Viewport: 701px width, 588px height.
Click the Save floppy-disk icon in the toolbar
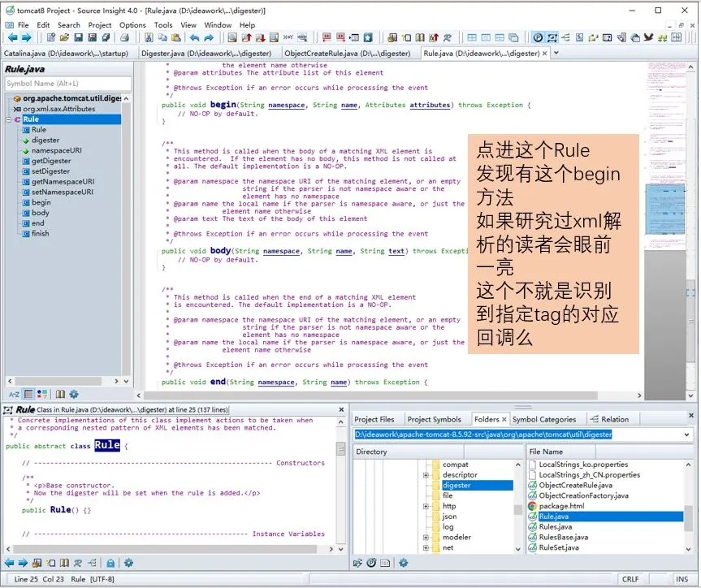coord(78,37)
